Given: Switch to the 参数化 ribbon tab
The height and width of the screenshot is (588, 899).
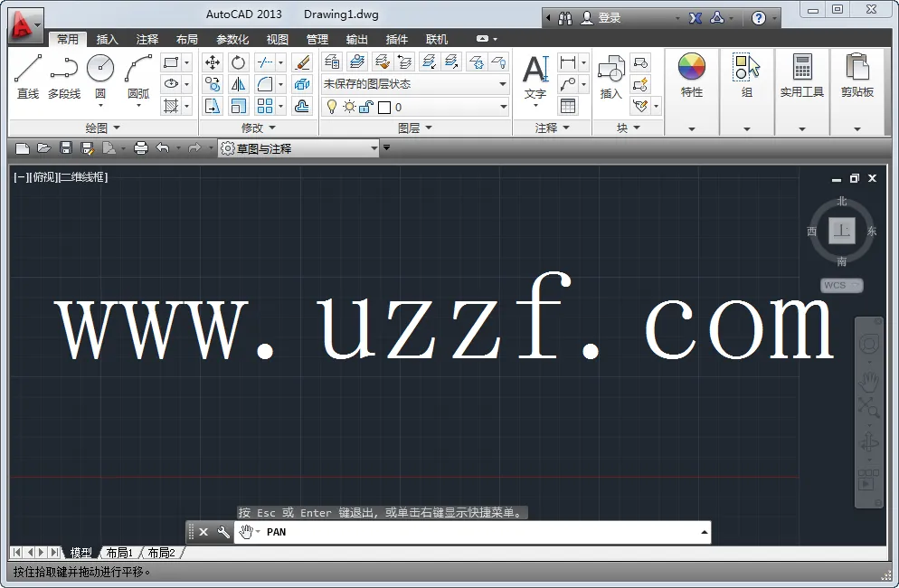Looking at the screenshot, I should click(232, 39).
